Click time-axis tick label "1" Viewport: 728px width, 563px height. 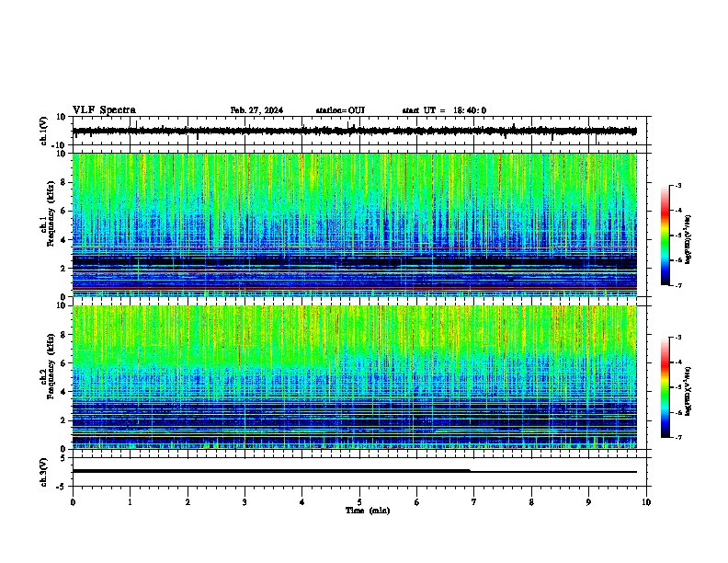click(x=130, y=502)
